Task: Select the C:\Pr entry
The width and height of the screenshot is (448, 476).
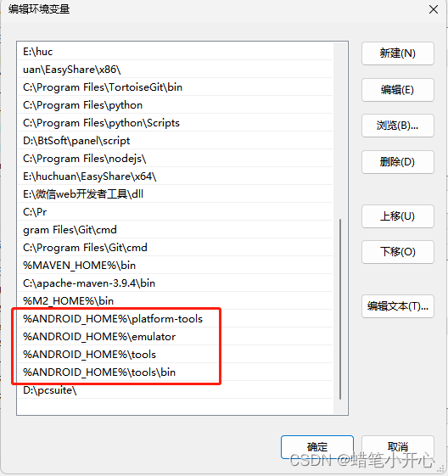Action: pos(176,212)
